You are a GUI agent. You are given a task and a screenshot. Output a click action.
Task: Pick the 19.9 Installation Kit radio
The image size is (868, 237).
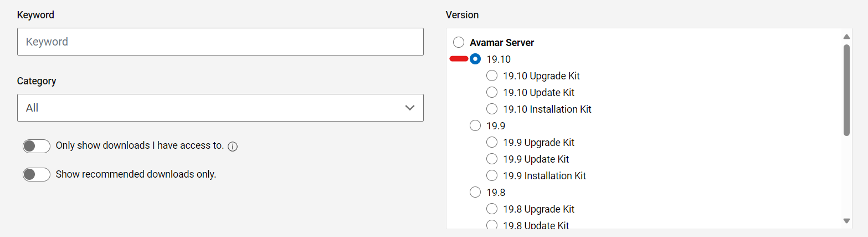pos(492,175)
